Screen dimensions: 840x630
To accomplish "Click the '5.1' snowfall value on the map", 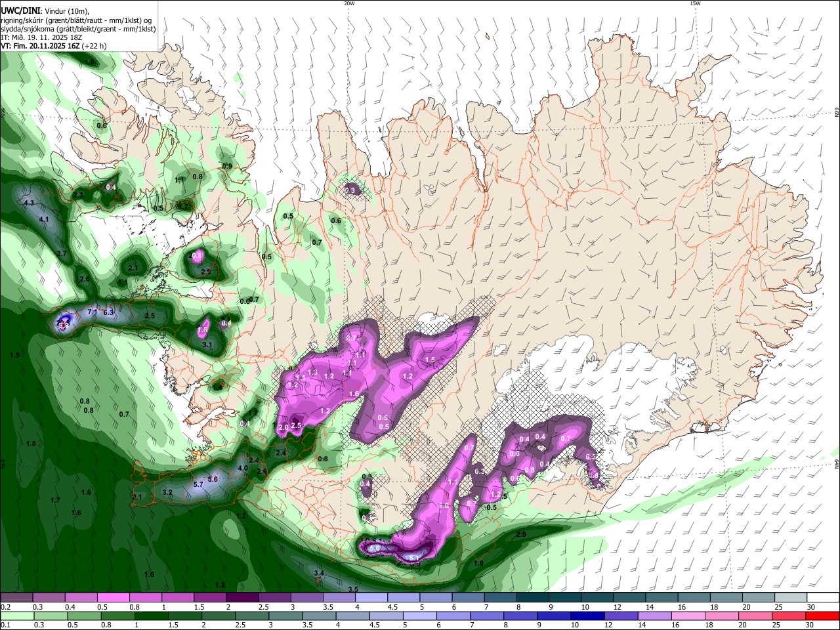I will pos(414,558).
